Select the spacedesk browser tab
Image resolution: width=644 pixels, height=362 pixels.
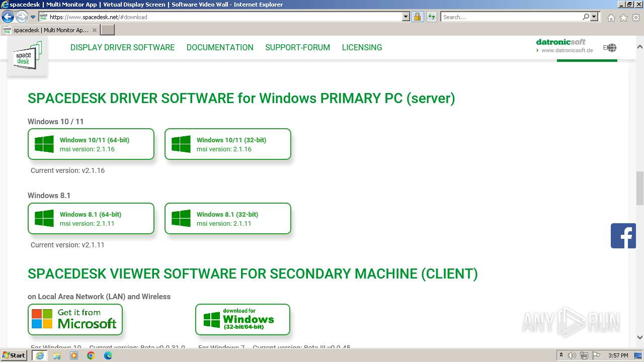(x=50, y=30)
